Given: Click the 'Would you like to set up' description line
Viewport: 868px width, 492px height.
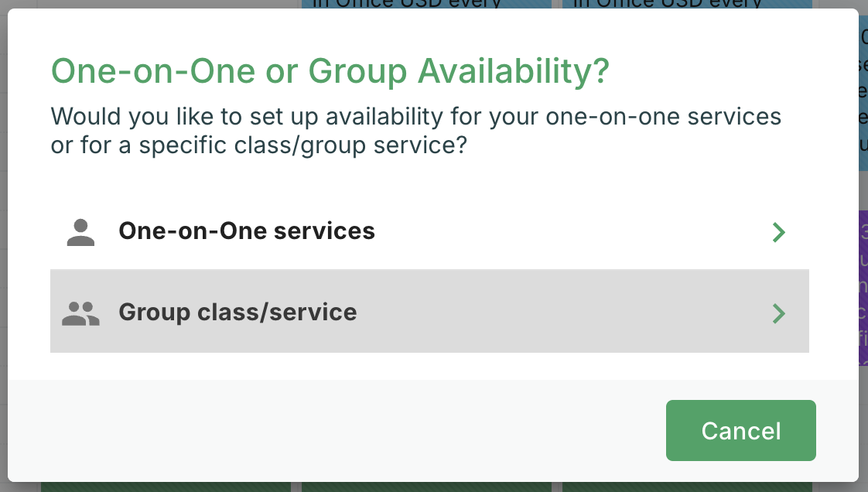Looking at the screenshot, I should coord(415,117).
